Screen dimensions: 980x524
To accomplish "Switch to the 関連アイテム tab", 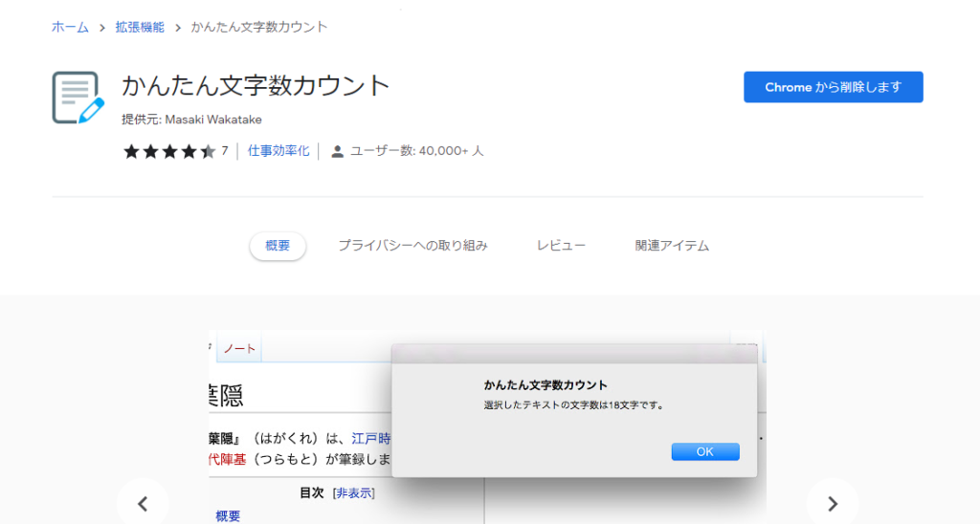I will 672,246.
